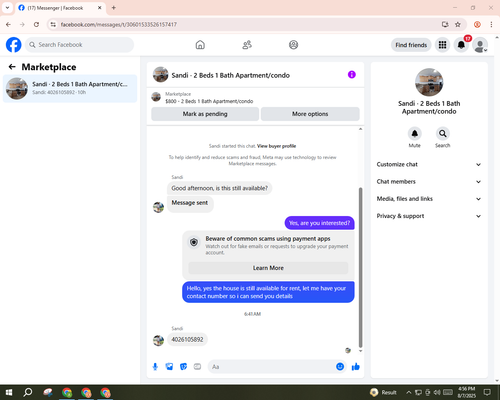Click the Chrome profile avatar icon
The image size is (500, 400).
[x=477, y=24]
